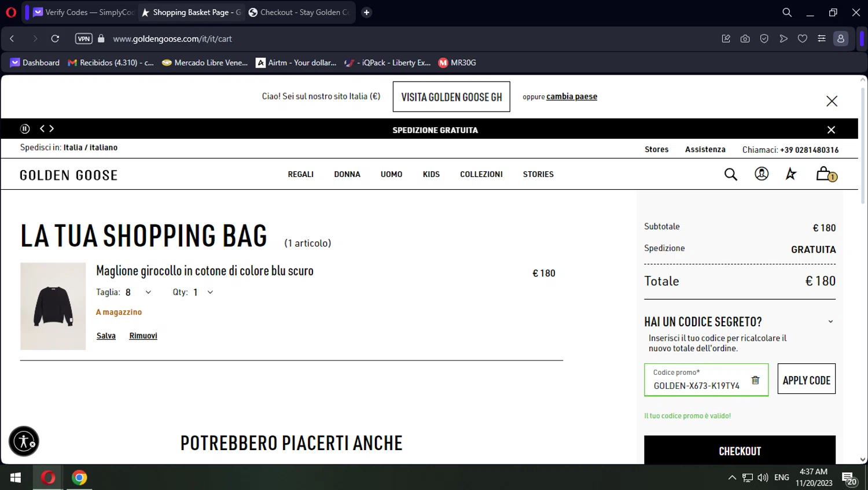The width and height of the screenshot is (868, 490).
Task: Show previous announcement banner message
Action: click(x=42, y=128)
